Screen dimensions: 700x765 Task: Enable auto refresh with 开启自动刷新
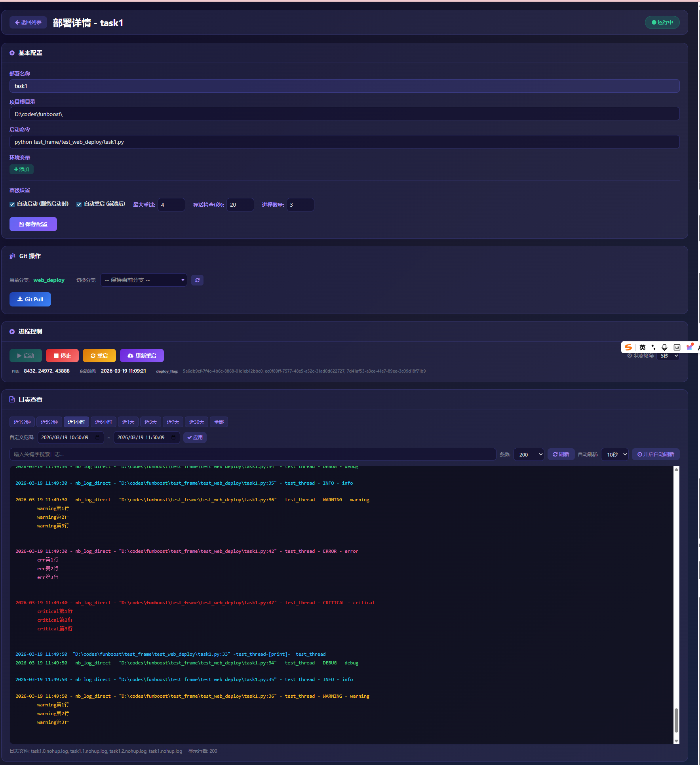[x=656, y=454]
